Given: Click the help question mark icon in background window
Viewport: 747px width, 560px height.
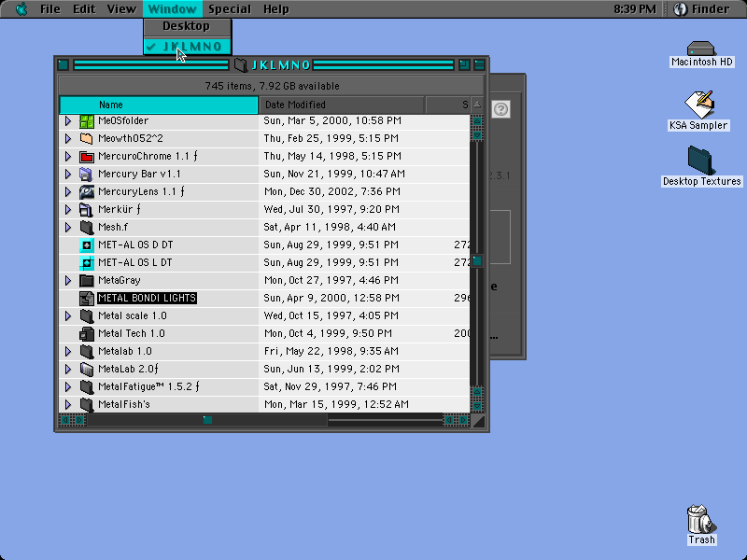Looking at the screenshot, I should [500, 109].
